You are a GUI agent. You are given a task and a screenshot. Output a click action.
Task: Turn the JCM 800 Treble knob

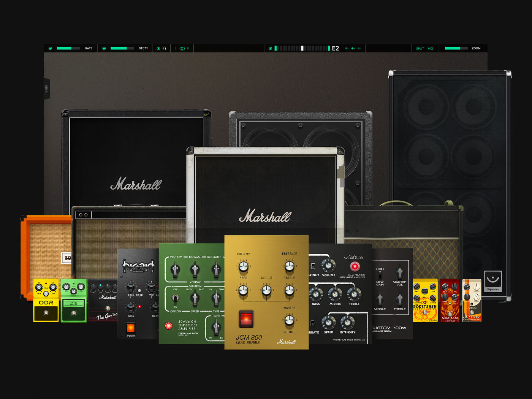(290, 291)
